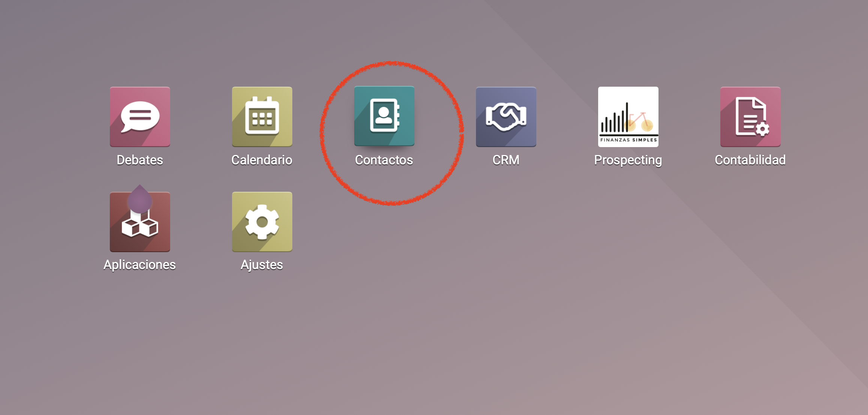Launch the Contactos address book icon
Screen dimensions: 868x415
coord(384,116)
